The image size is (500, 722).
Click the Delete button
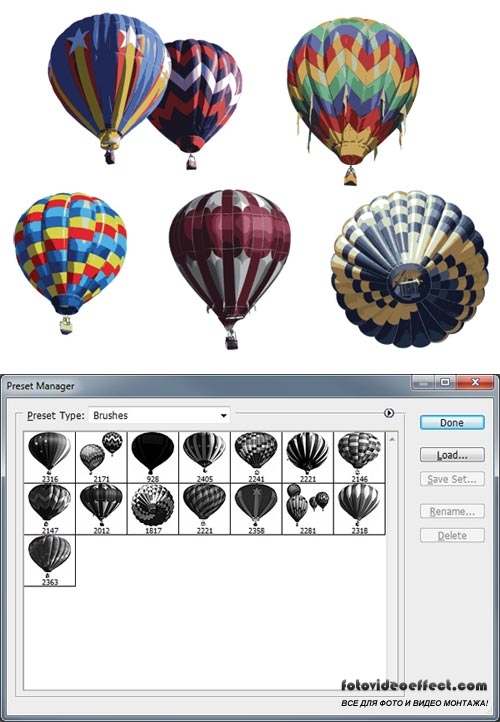pyautogui.click(x=452, y=536)
